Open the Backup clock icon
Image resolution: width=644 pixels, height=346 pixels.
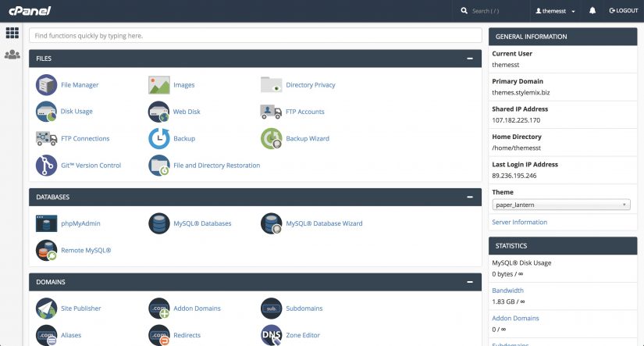coord(159,138)
